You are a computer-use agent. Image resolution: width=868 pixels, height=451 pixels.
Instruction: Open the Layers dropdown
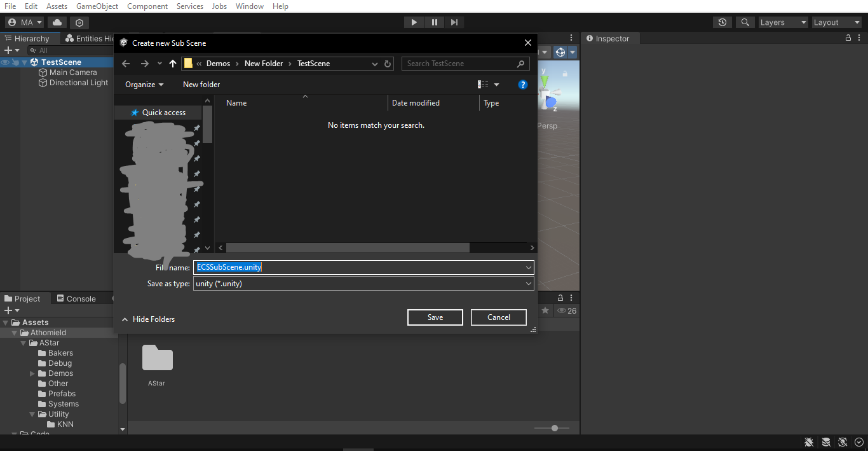[783, 22]
